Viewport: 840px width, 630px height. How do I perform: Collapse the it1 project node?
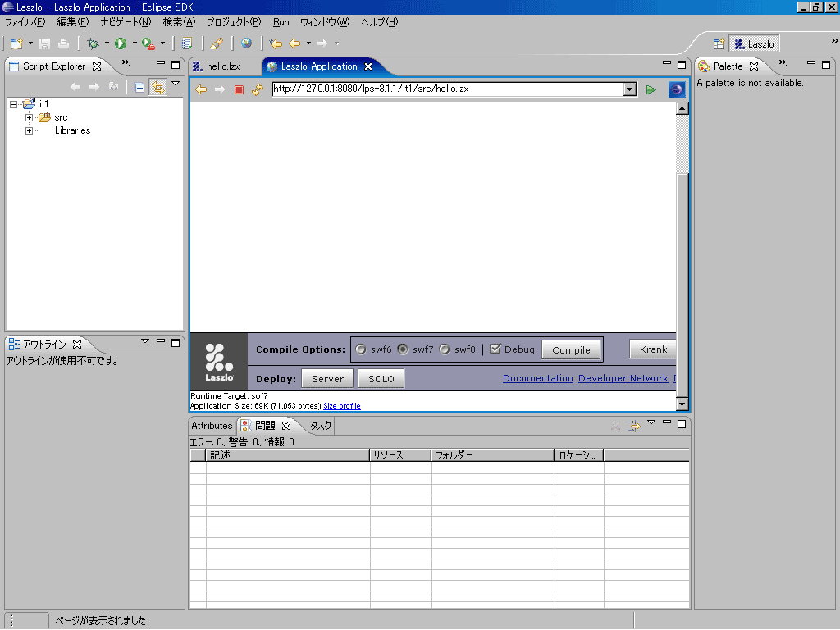point(14,104)
